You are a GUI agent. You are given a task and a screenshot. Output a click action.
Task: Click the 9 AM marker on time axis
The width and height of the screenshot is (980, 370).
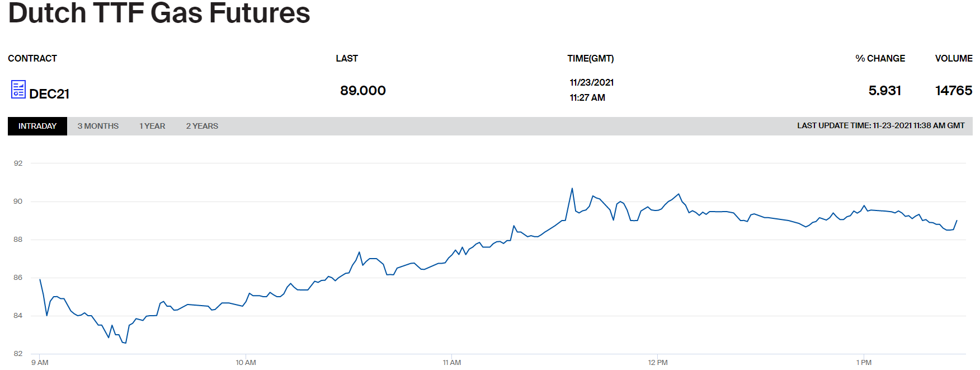(x=40, y=362)
